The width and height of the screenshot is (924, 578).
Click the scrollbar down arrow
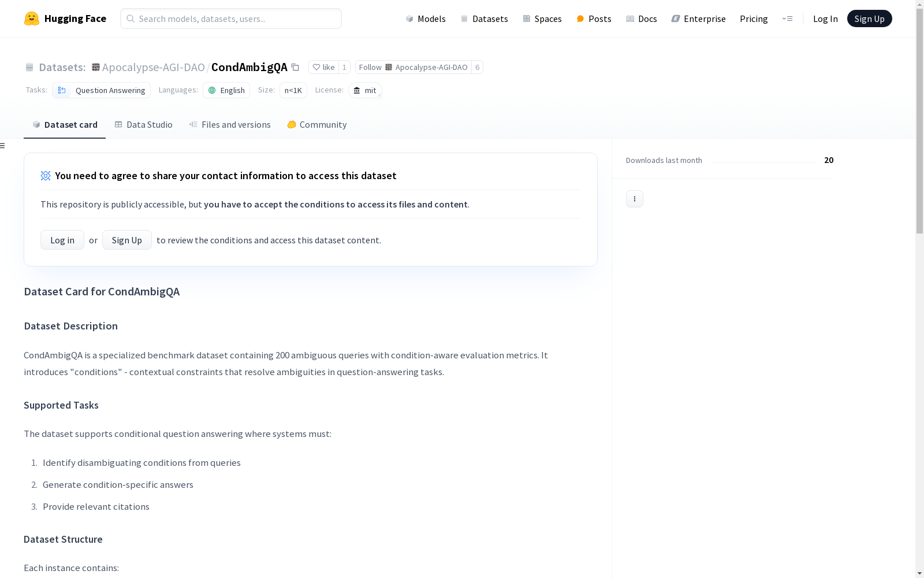coord(919,573)
